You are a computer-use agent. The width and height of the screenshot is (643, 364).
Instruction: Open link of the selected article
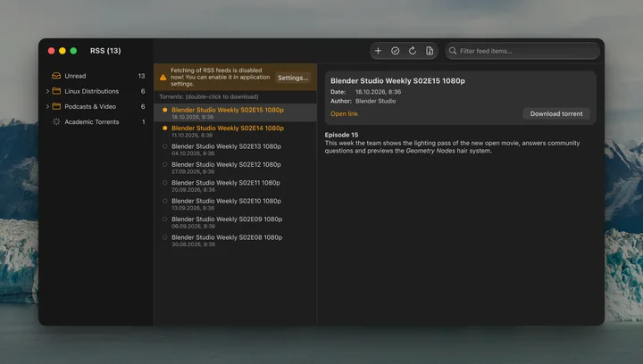344,114
